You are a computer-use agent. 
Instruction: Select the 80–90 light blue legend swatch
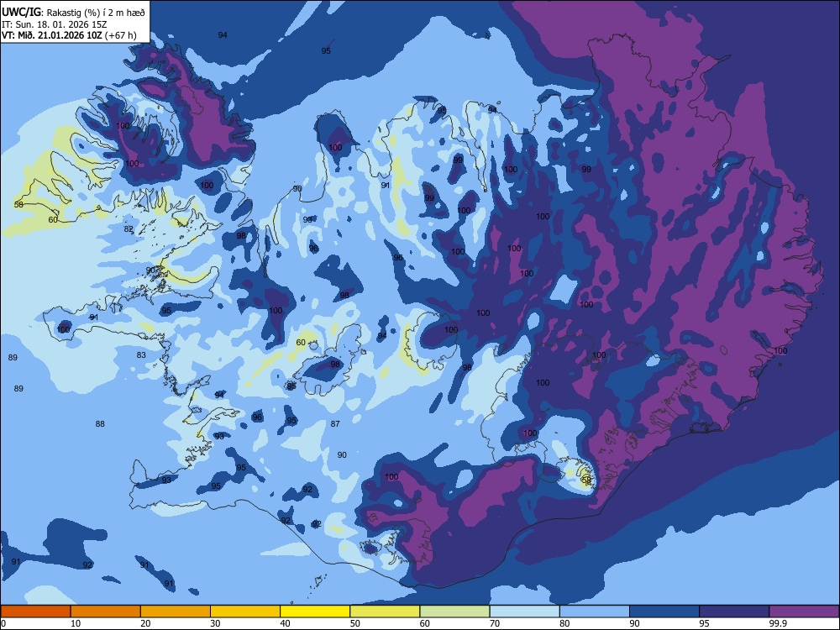point(595,612)
